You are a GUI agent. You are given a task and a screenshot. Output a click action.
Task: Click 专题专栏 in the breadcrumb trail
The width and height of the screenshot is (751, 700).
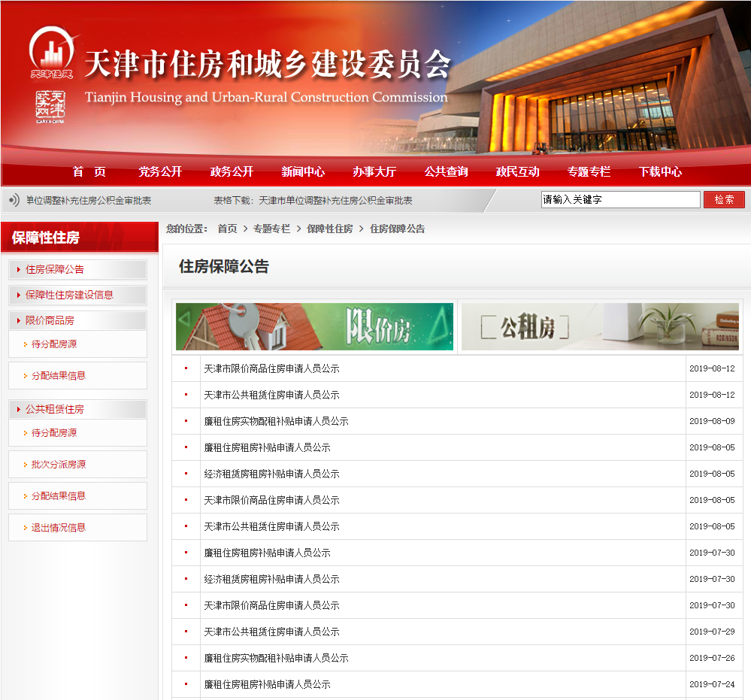[268, 229]
